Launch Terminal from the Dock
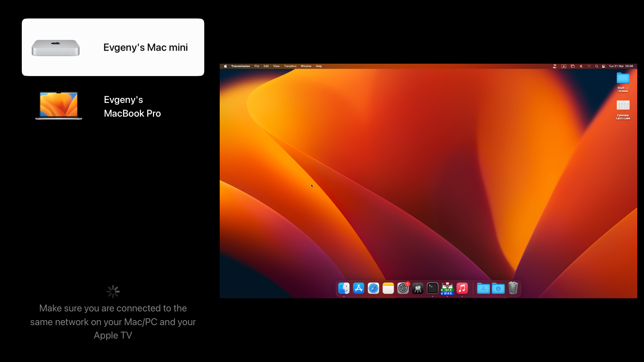Viewport: 644px width, 362px height. click(432, 288)
